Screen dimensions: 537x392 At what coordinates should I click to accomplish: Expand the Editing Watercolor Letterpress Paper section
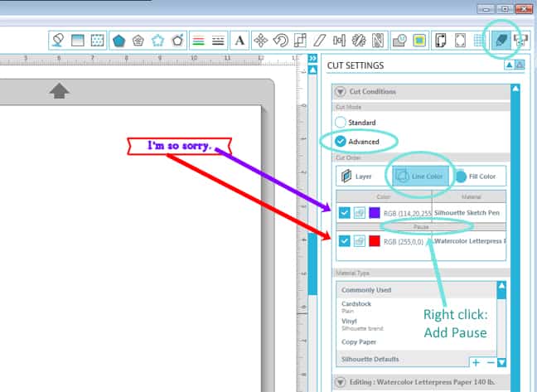(341, 381)
